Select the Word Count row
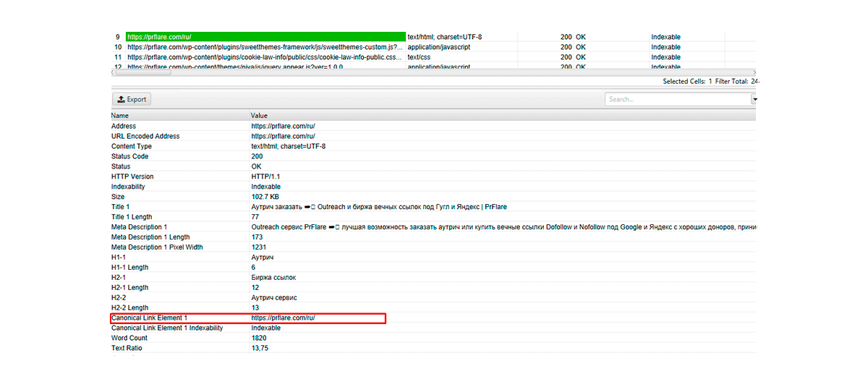Image resolution: width=868 pixels, height=387 pixels. (x=129, y=338)
